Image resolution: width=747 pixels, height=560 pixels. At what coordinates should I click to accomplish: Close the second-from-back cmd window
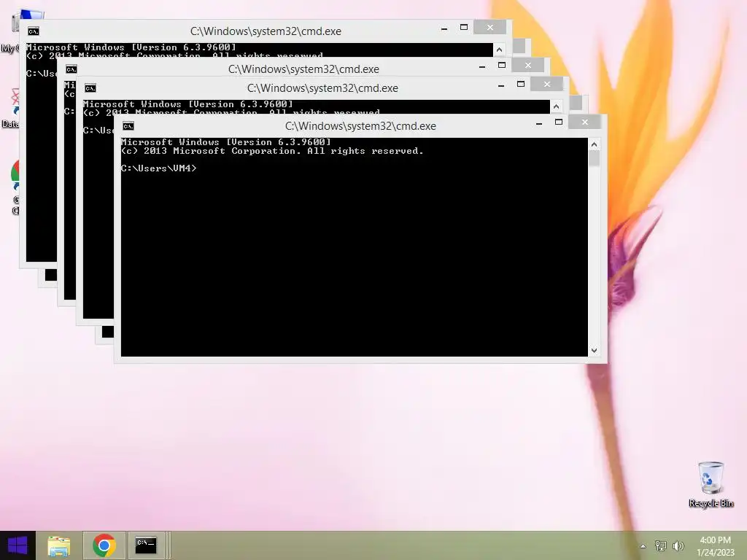click(x=528, y=65)
